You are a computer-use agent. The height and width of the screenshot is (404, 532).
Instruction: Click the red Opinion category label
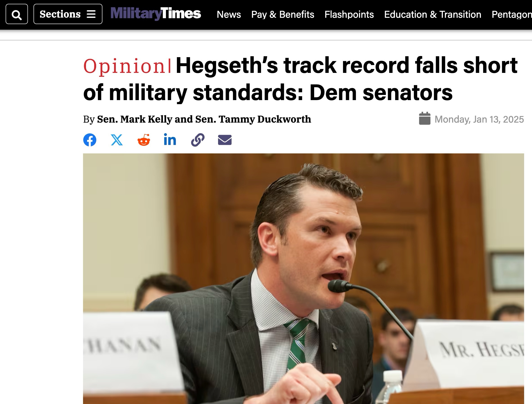(x=124, y=66)
